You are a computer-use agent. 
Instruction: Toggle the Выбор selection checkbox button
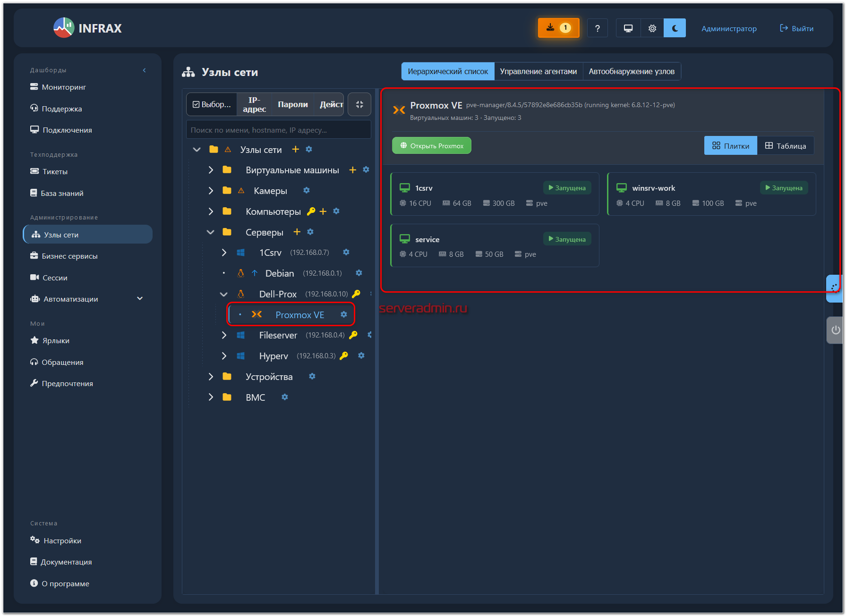coord(212,104)
